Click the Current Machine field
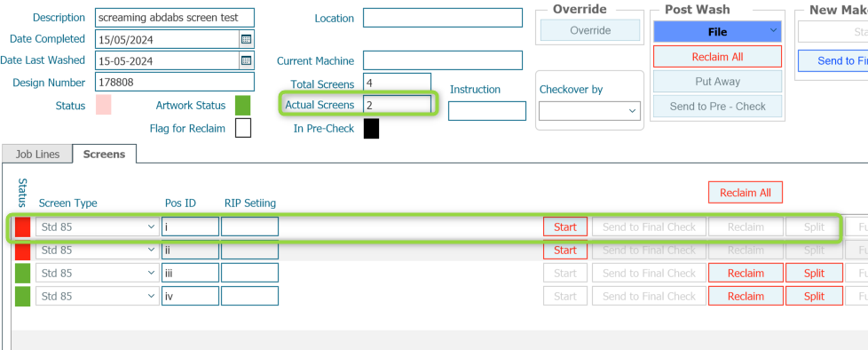This screenshot has height=350, width=868. [x=443, y=60]
